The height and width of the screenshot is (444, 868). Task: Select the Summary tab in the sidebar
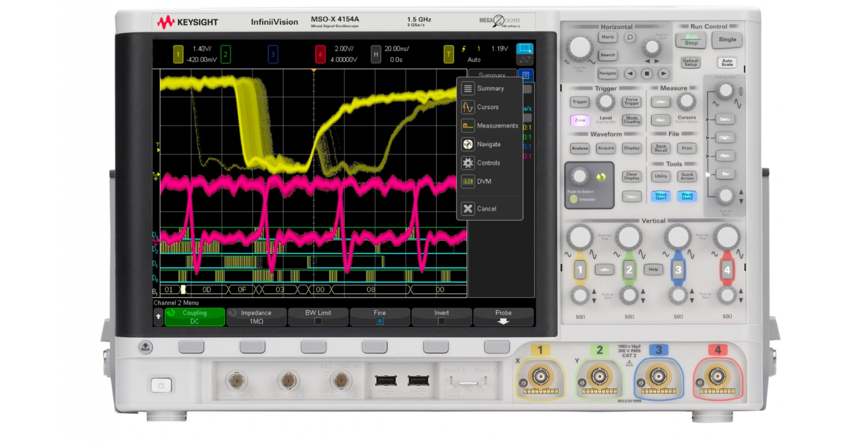click(x=492, y=75)
